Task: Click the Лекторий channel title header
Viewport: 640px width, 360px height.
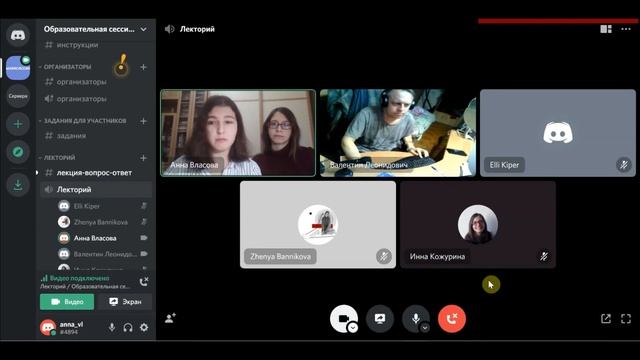Action: 197,29
